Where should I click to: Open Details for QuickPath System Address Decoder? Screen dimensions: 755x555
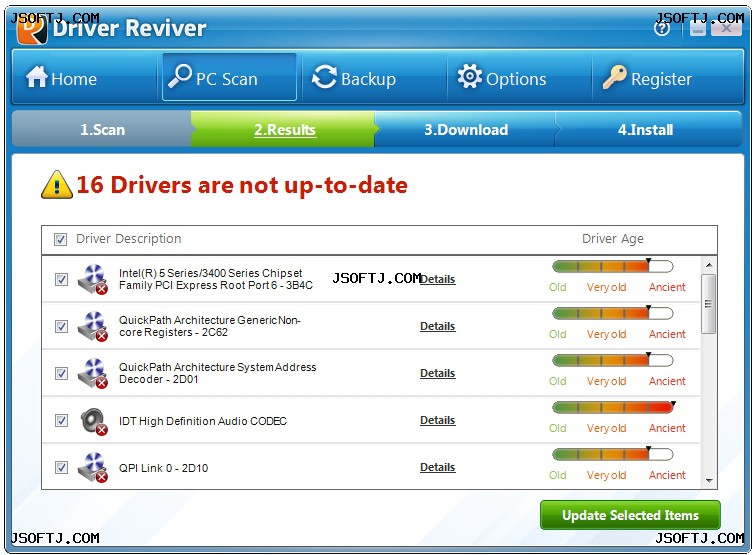(437, 373)
